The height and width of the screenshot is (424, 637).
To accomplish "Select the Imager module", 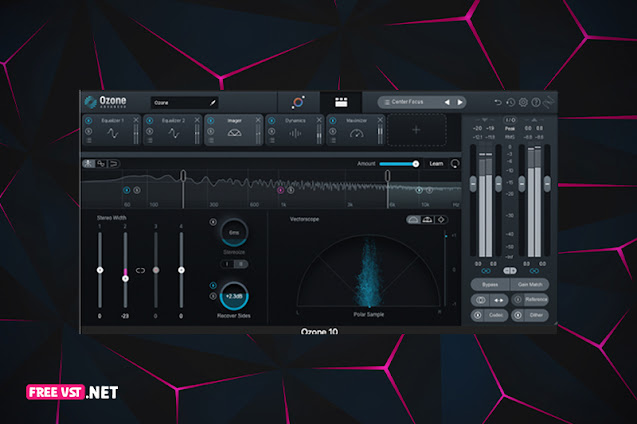I will point(234,130).
